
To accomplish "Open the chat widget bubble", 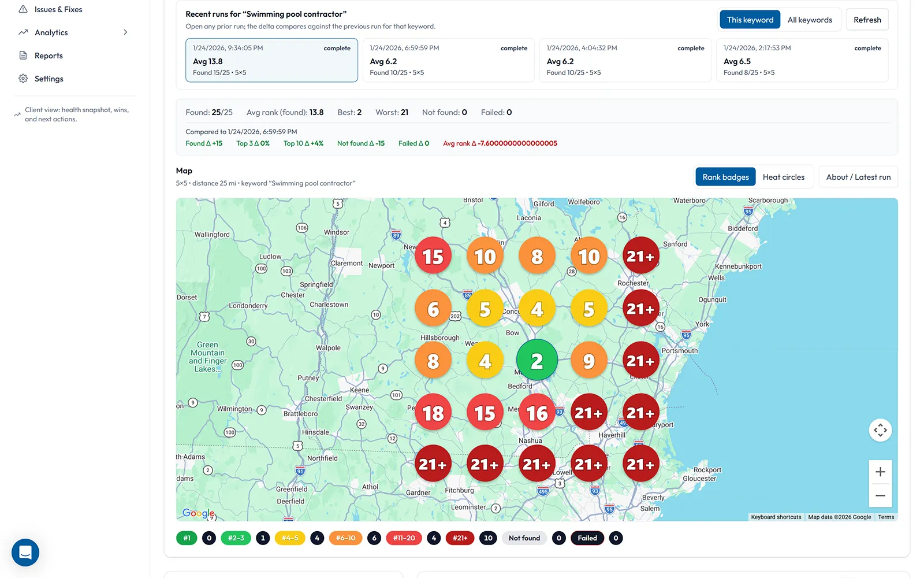I will [x=25, y=553].
